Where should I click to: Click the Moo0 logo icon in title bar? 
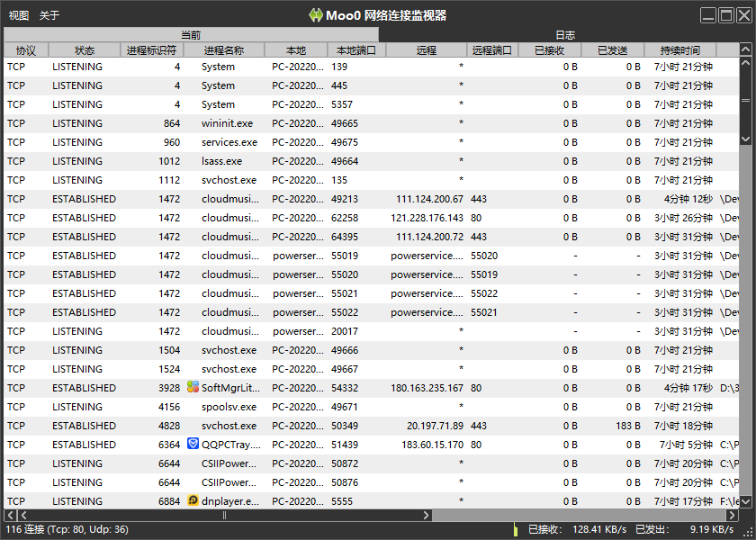(x=316, y=15)
